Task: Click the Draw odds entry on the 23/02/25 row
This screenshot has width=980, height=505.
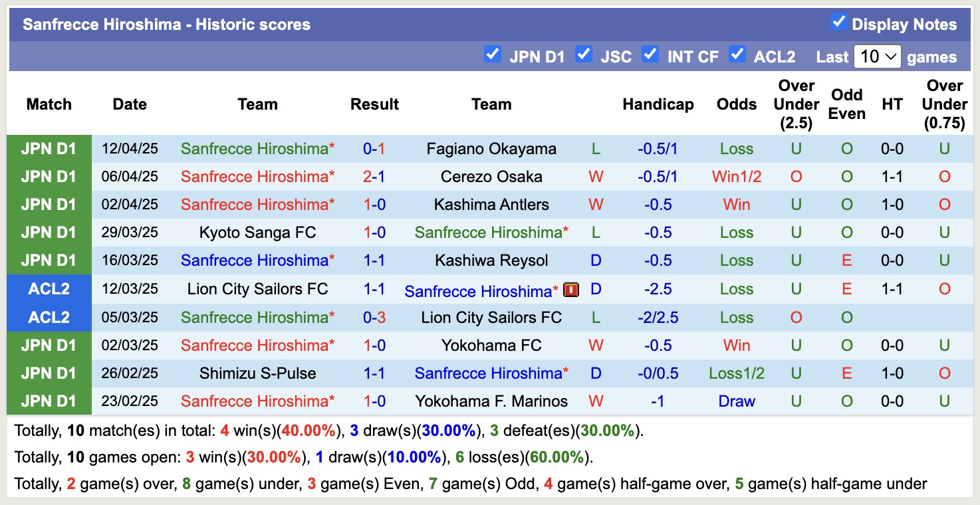Action: coord(736,401)
